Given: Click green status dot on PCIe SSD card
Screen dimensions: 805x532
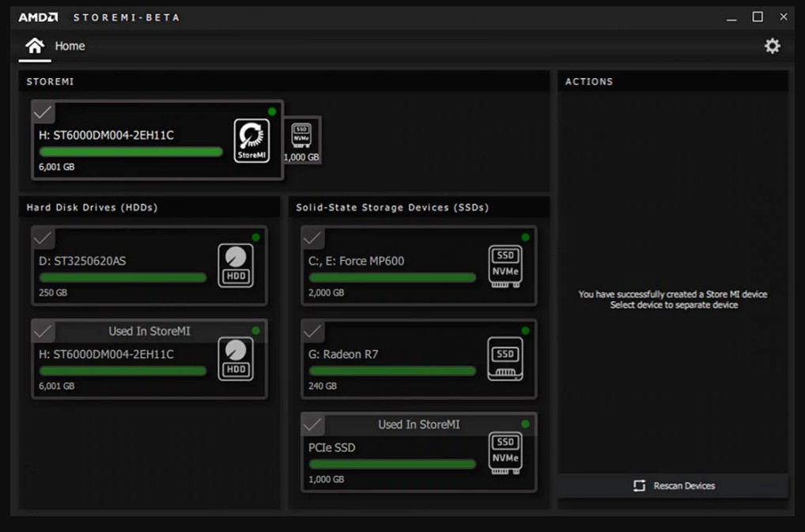Looking at the screenshot, I should click(x=525, y=424).
